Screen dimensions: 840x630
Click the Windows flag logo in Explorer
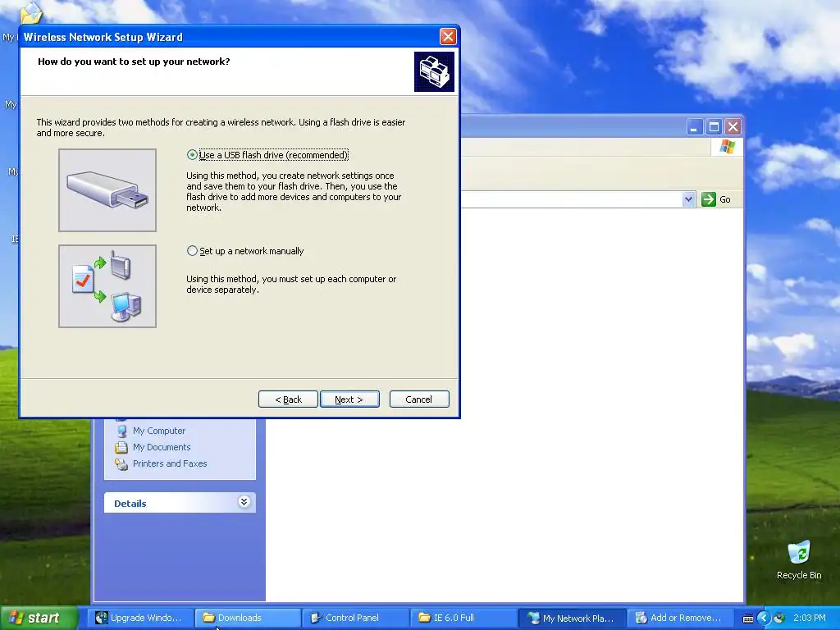click(x=727, y=147)
